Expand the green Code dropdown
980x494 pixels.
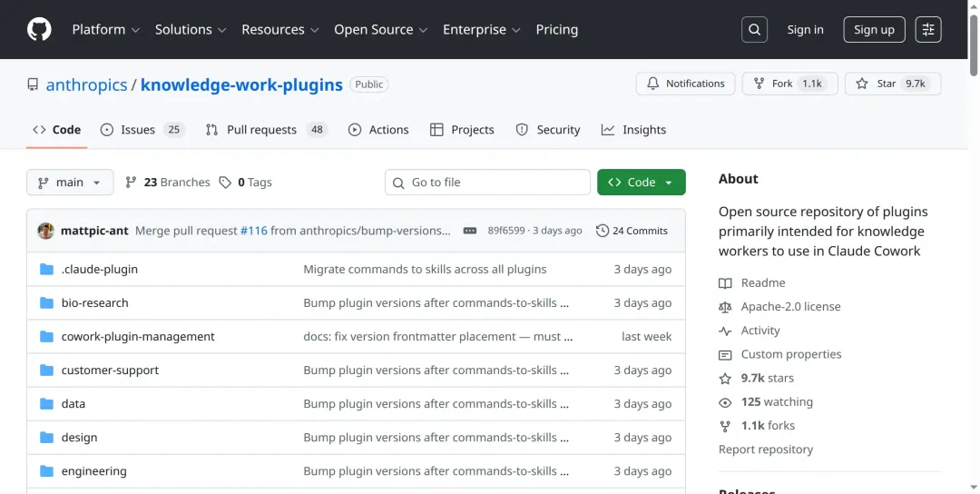641,183
